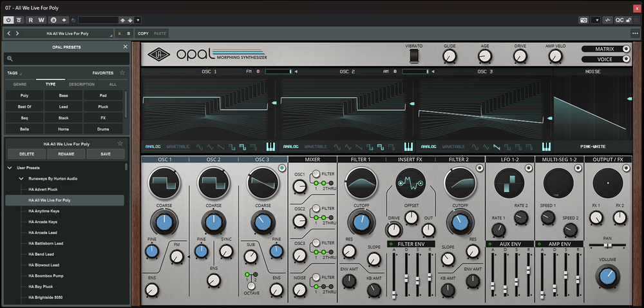This screenshot has height=308, width=644.
Task: Click the Delete preset button
Action: coord(26,154)
